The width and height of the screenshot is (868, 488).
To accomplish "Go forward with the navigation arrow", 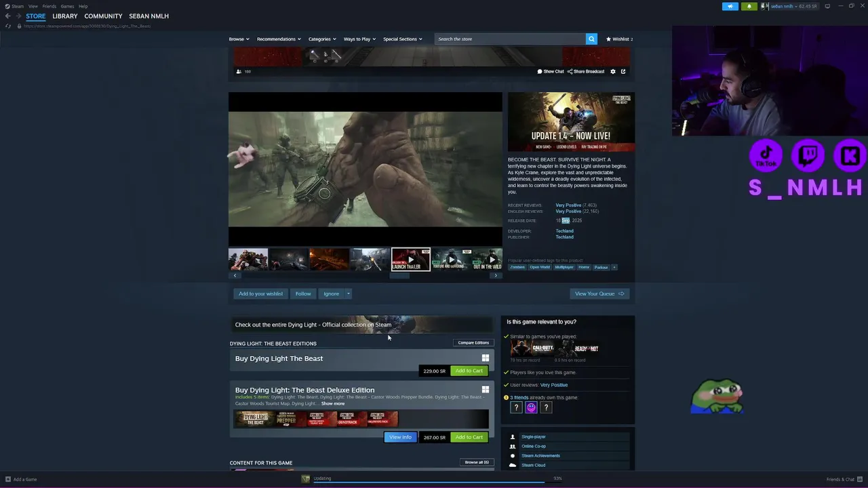I will [x=18, y=16].
